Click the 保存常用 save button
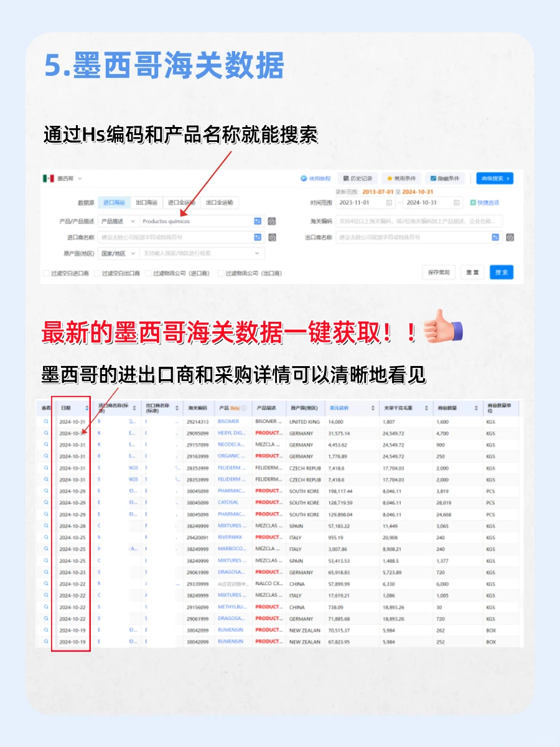The width and height of the screenshot is (560, 747). coord(438,272)
